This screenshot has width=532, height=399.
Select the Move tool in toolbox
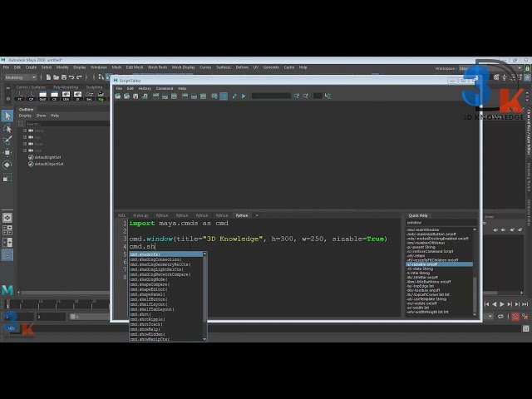pos(7,153)
